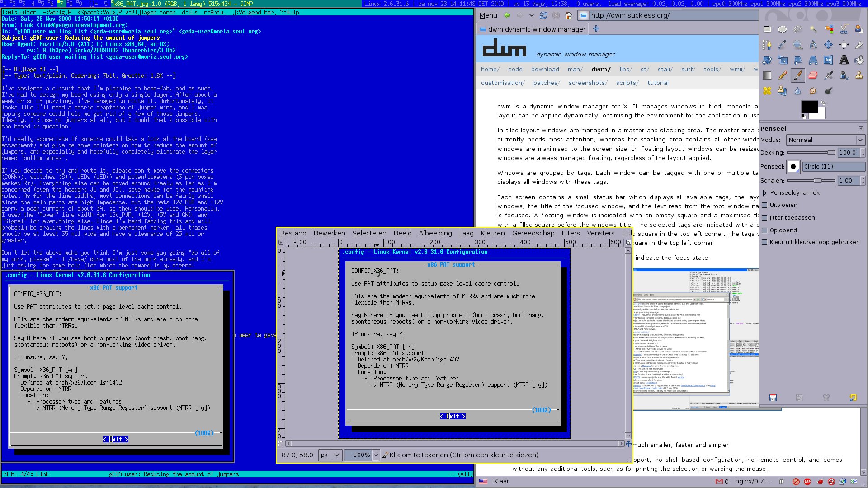Select the Rotate tool
Image resolution: width=868 pixels, height=488 pixels.
click(x=767, y=60)
